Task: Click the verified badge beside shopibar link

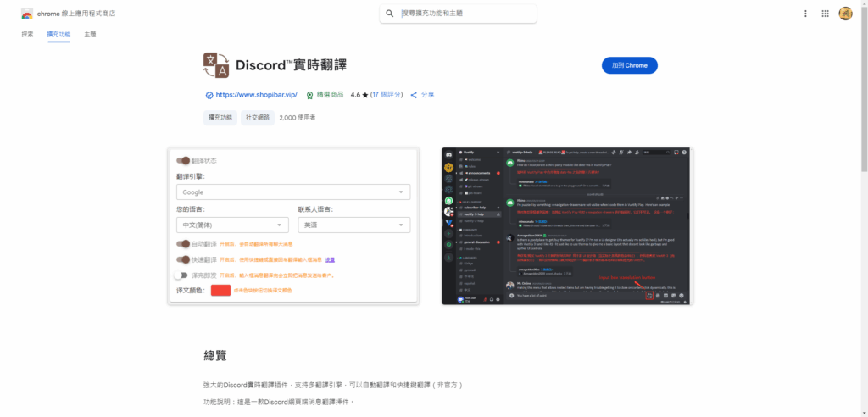Action: 209,95
